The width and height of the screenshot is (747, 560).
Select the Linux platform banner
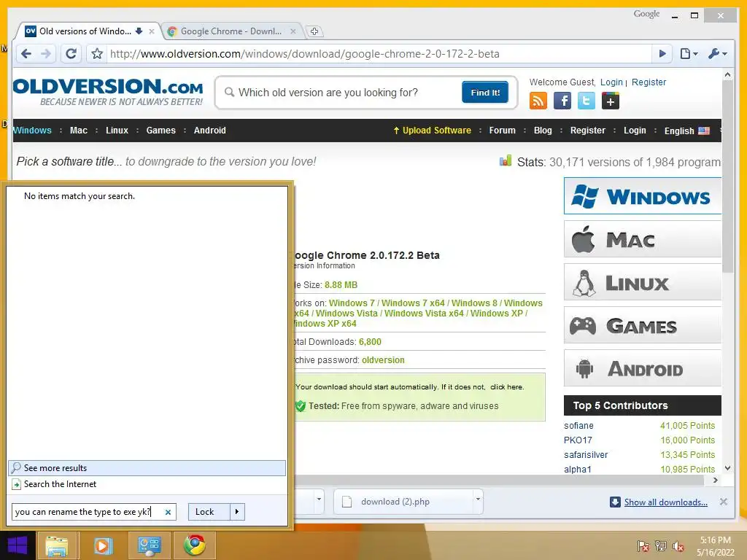643,282
